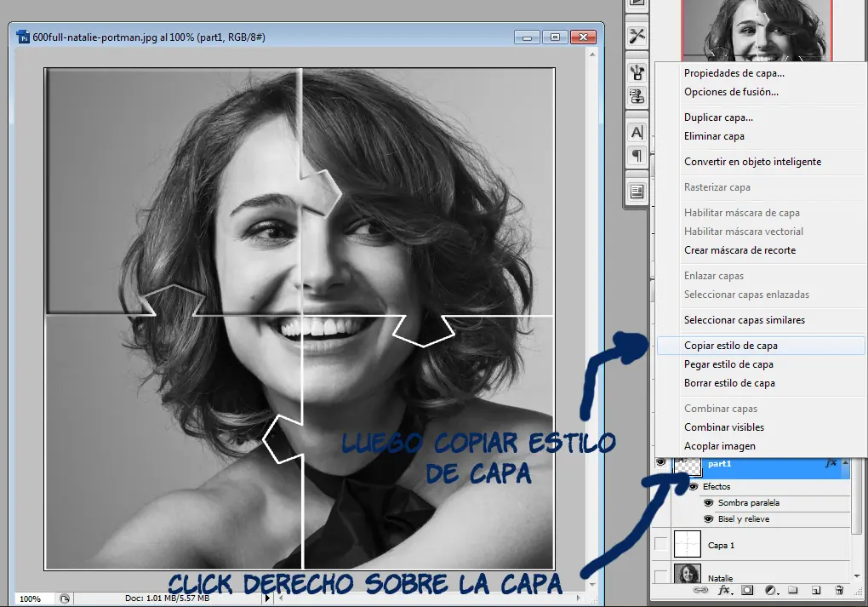The width and height of the screenshot is (868, 607).
Task: Open the Brushes panel icon
Action: [637, 72]
